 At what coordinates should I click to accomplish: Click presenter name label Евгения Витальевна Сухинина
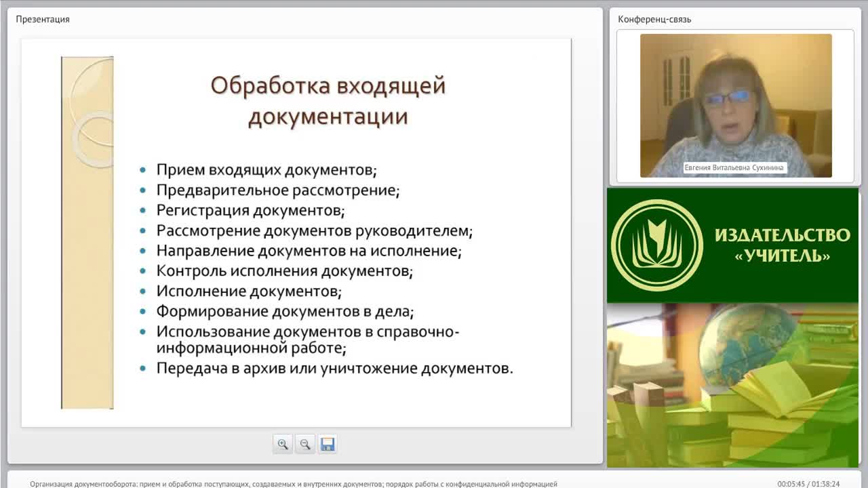[734, 167]
